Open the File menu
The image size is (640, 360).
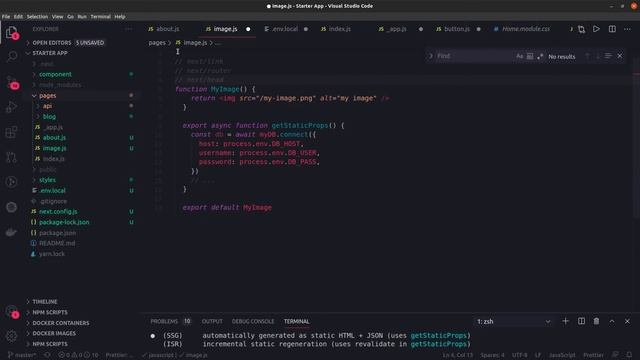6,17
